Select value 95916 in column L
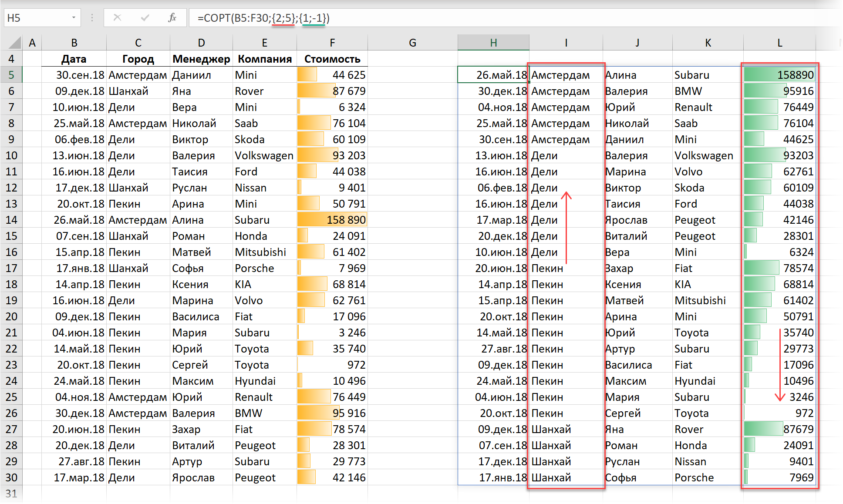843x504 pixels. [x=779, y=91]
